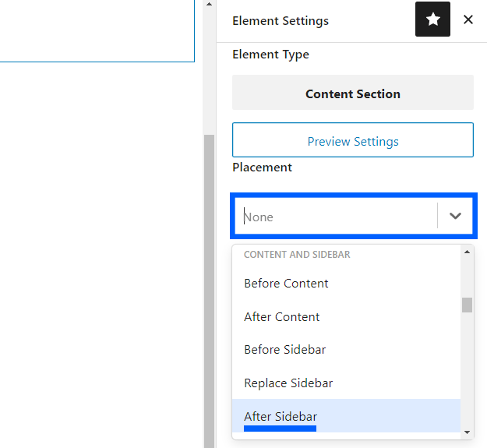
Task: Click the editor scrollbar up arrow
Action: pyautogui.click(x=208, y=5)
